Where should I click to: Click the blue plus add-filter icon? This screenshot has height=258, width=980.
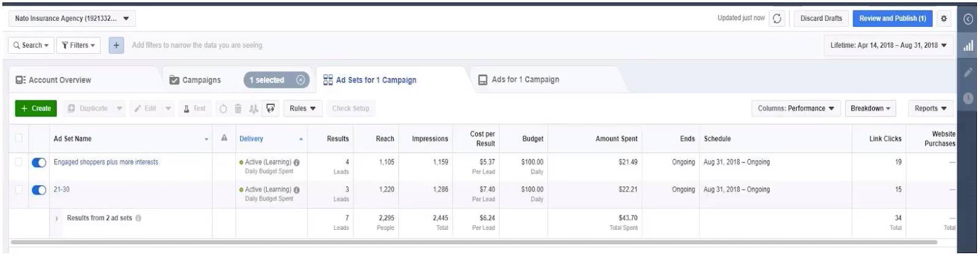(x=116, y=45)
